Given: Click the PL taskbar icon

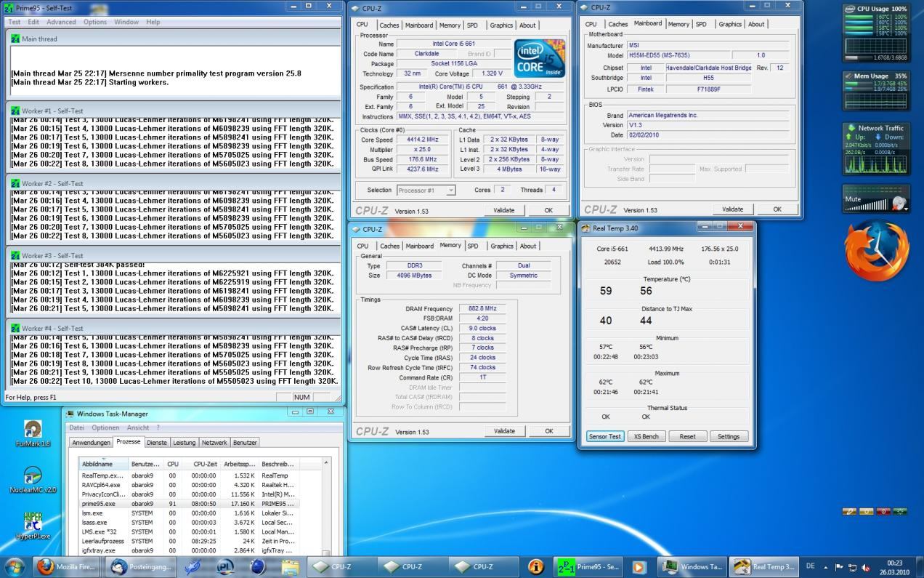Looking at the screenshot, I should tap(225, 567).
